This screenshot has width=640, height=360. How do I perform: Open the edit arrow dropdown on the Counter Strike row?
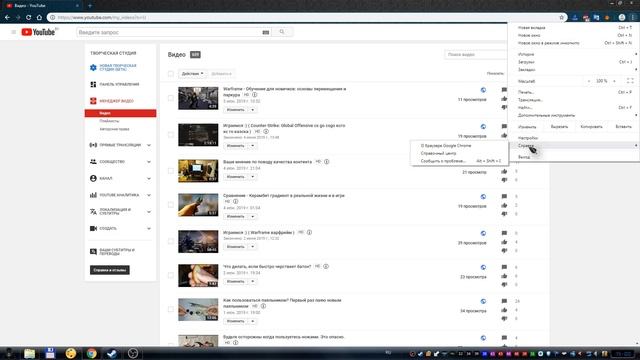point(253,146)
